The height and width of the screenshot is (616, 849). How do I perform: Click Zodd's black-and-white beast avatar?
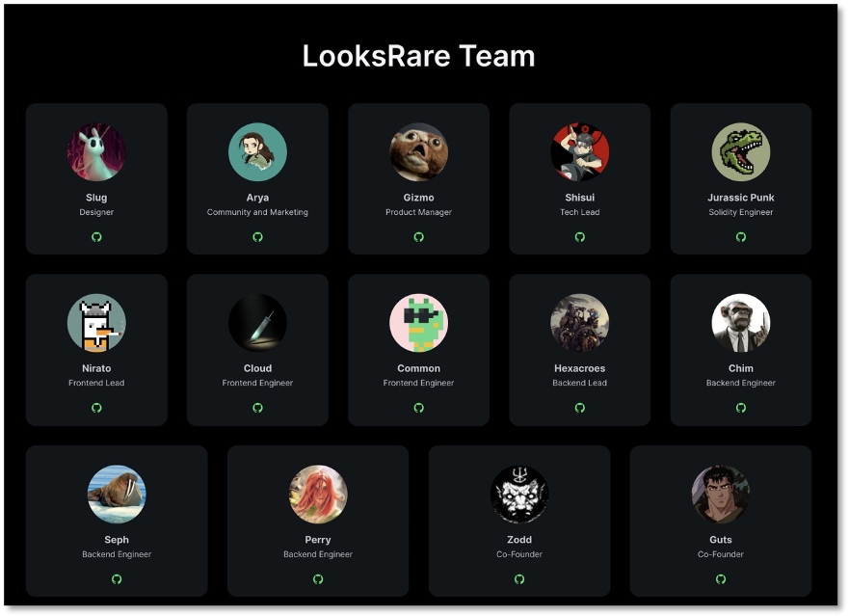pos(519,495)
